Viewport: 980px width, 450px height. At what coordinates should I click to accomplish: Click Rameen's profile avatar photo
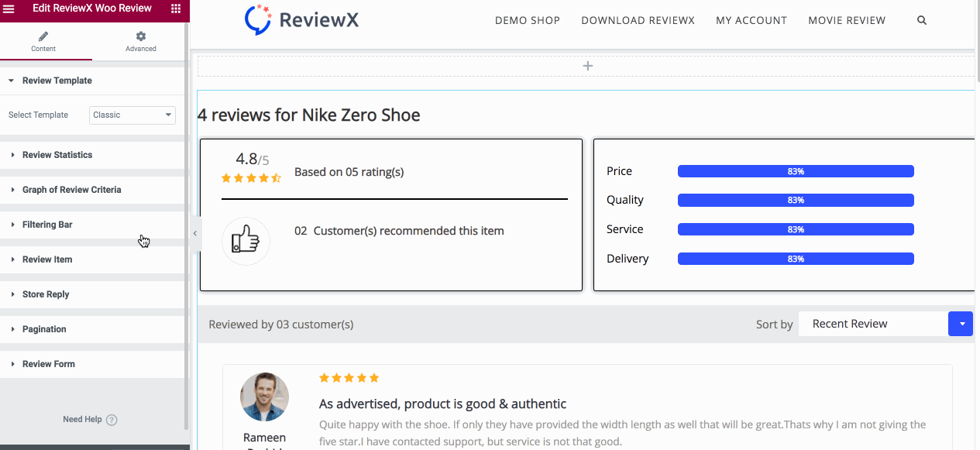[x=264, y=397]
